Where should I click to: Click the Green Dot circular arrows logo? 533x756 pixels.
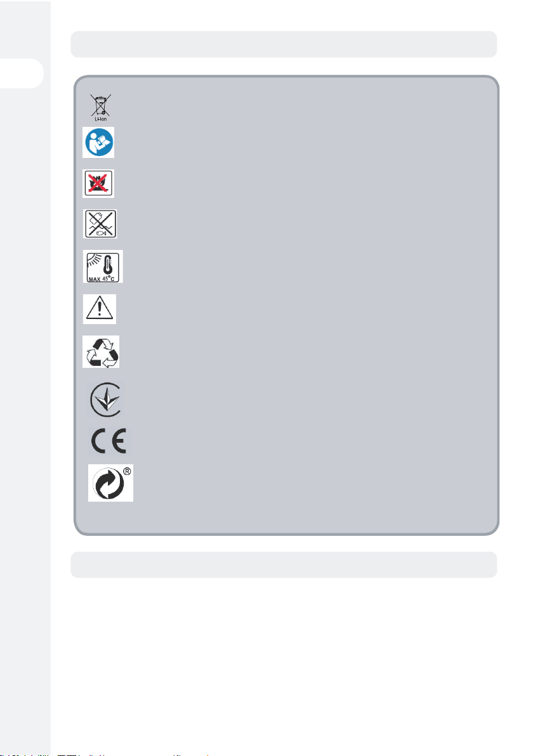coord(109,483)
